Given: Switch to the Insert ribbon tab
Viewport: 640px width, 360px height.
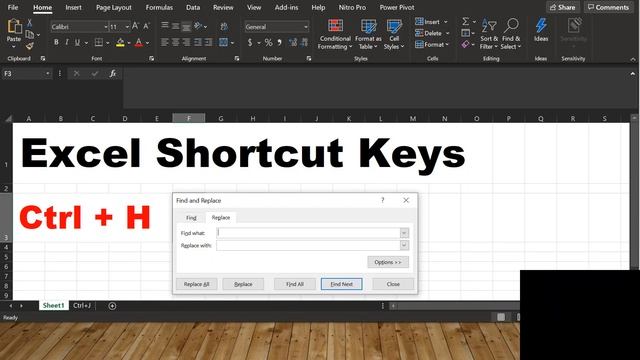Looking at the screenshot, I should tap(73, 7).
